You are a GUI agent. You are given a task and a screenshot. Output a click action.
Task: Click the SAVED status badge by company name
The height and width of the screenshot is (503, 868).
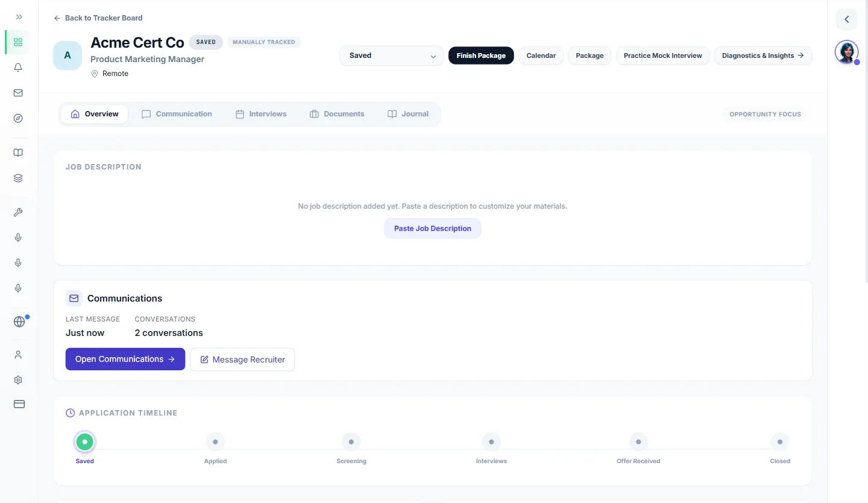206,42
